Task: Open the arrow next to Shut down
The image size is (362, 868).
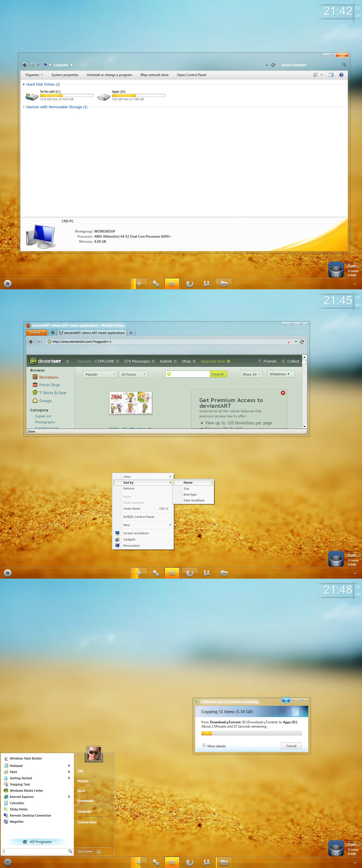Action: click(98, 852)
